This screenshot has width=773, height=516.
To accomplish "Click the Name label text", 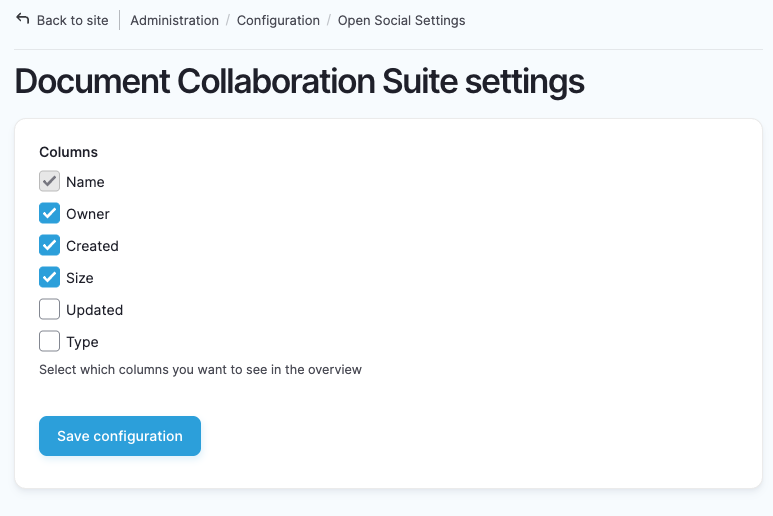I will point(85,182).
